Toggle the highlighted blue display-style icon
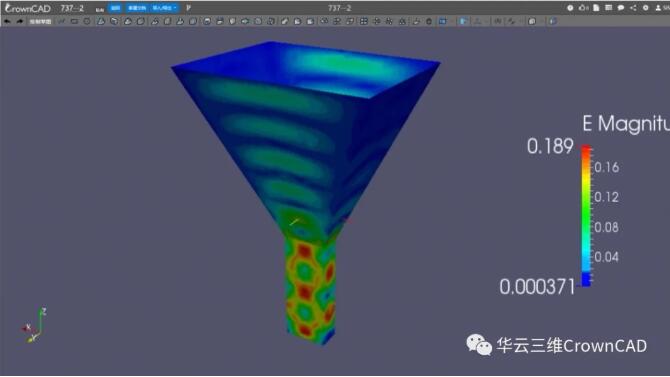This screenshot has width=670, height=377. click(463, 21)
